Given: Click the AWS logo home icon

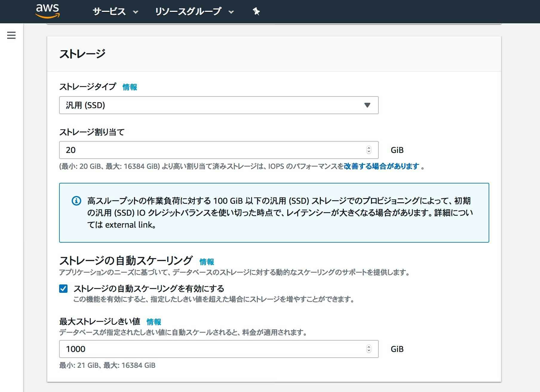Looking at the screenshot, I should pyautogui.click(x=48, y=11).
